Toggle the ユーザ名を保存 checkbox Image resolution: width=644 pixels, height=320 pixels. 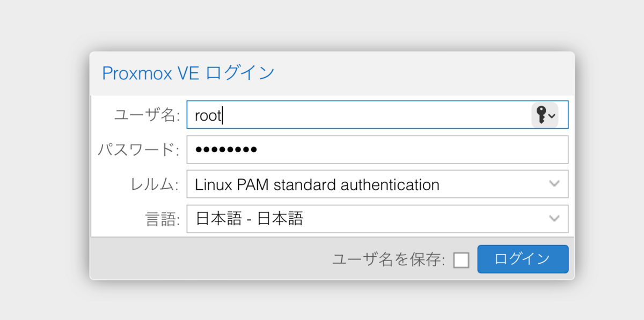click(x=461, y=260)
